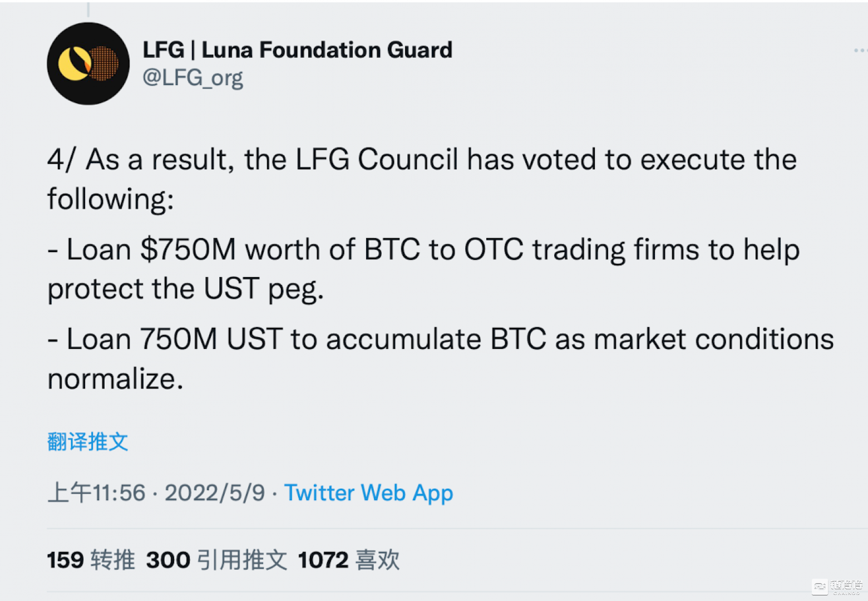Click the word "following:" in the tweet

110,199
